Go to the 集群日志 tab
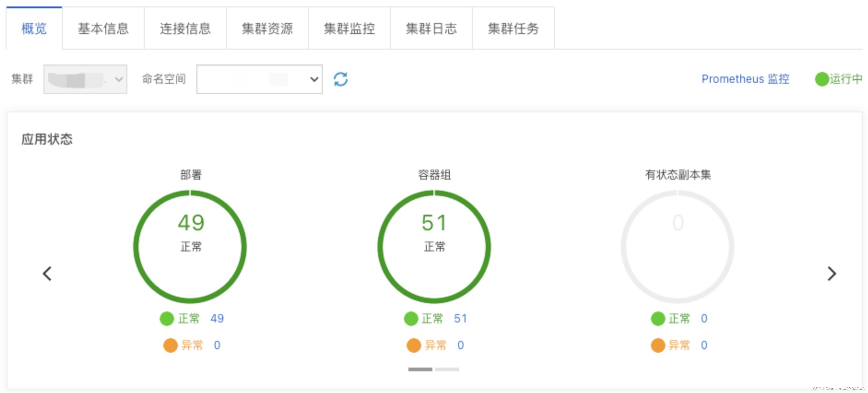 (x=431, y=29)
